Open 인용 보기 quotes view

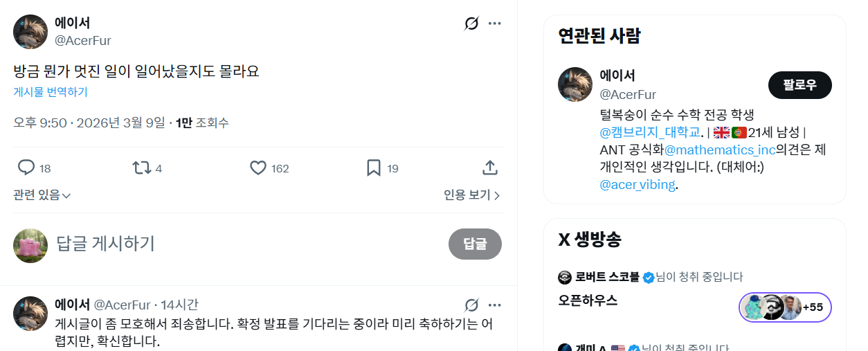pos(471,195)
